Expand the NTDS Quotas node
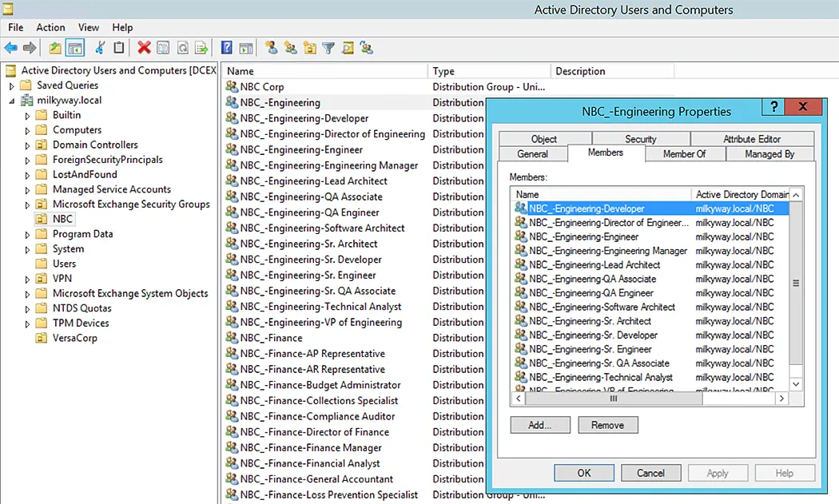This screenshot has width=839, height=504. click(27, 309)
